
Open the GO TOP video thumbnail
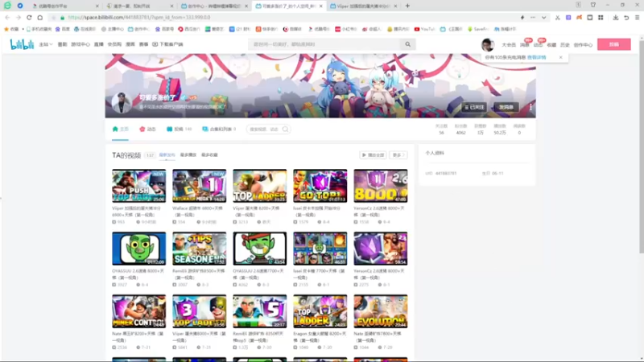(320, 186)
